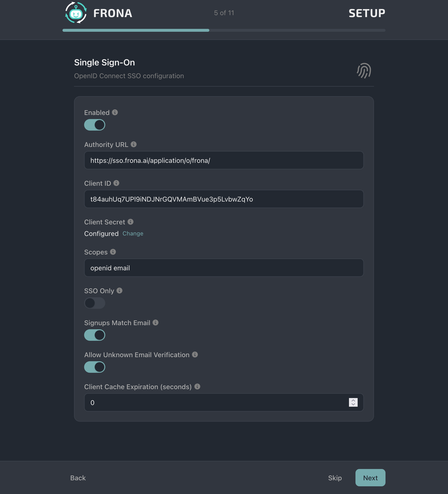Disable Allow Unknown Email Verification toggle
Image resolution: width=448 pixels, height=494 pixels.
click(x=95, y=367)
